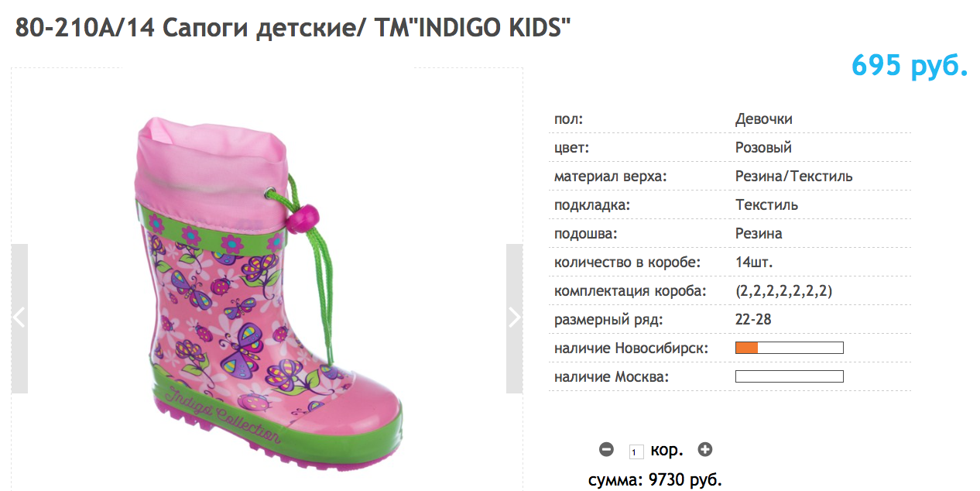Screen dimensions: 980x491
Task: Select the Девочки gender value
Action: click(763, 119)
